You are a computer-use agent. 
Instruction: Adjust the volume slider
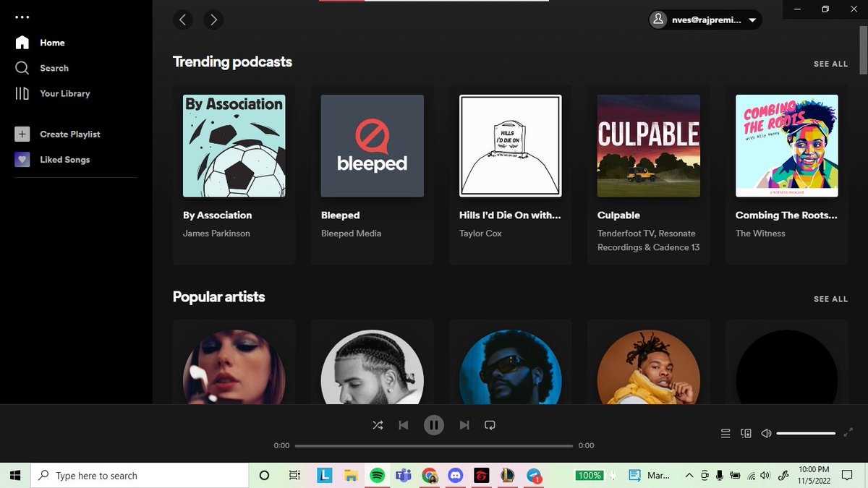click(806, 434)
